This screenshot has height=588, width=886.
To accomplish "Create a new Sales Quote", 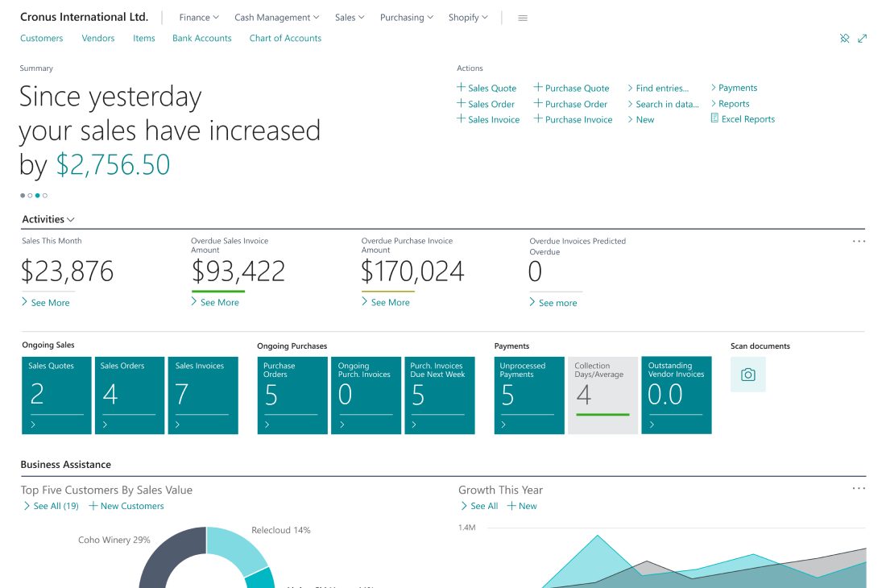I will (x=486, y=88).
